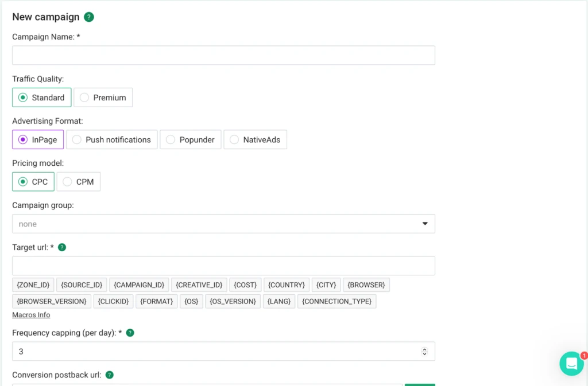Image resolution: width=588 pixels, height=386 pixels.
Task: Select NativeAds advertising format
Action: click(256, 139)
